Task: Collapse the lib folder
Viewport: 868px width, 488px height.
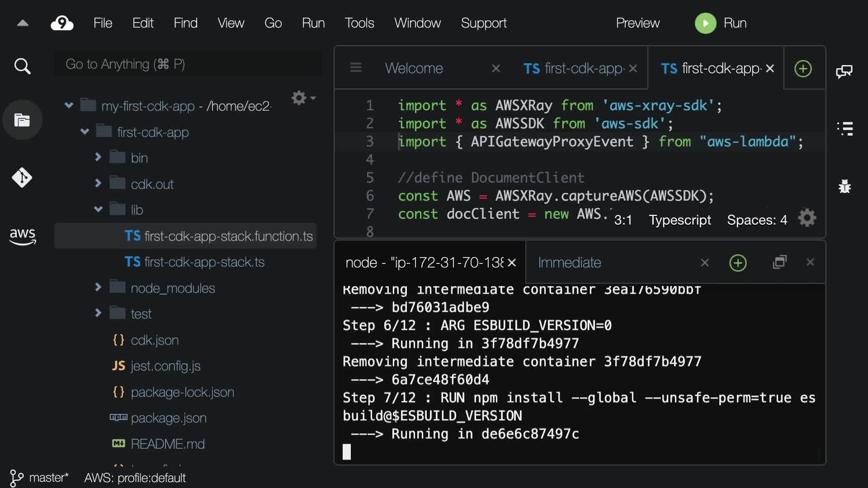Action: pos(98,209)
